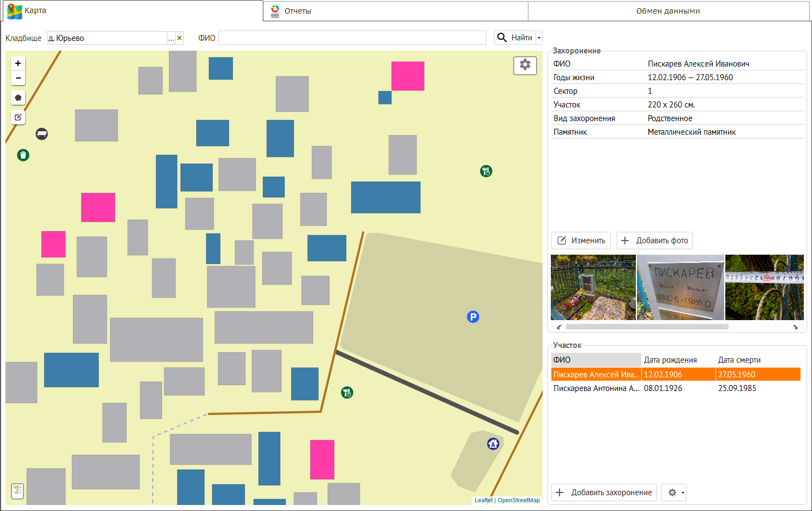Open the Пискарёв plaque photo thumbnail
Image resolution: width=812 pixels, height=511 pixels.
681,287
